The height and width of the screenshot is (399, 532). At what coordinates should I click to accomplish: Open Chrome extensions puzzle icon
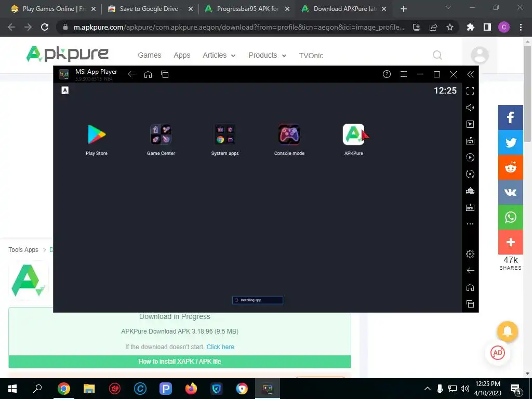click(x=471, y=27)
